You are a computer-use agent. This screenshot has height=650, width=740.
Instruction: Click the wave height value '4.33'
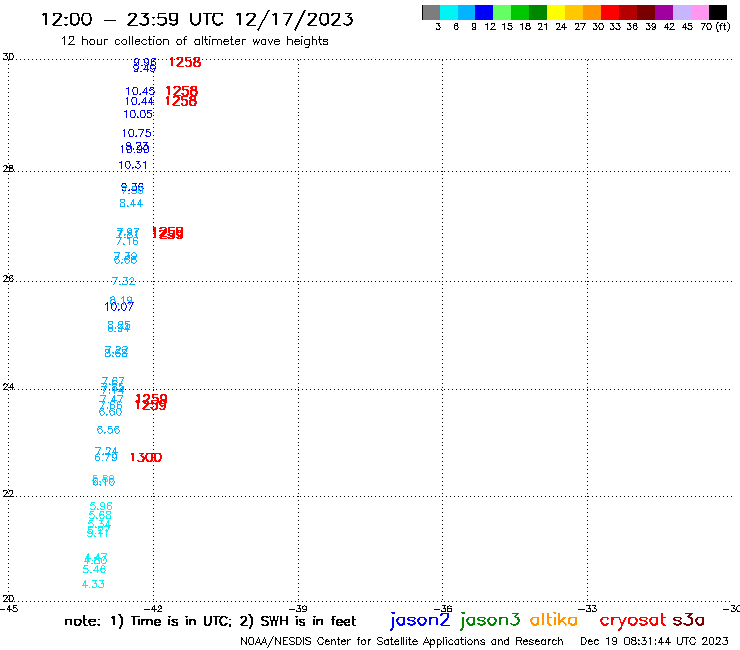pos(93,584)
